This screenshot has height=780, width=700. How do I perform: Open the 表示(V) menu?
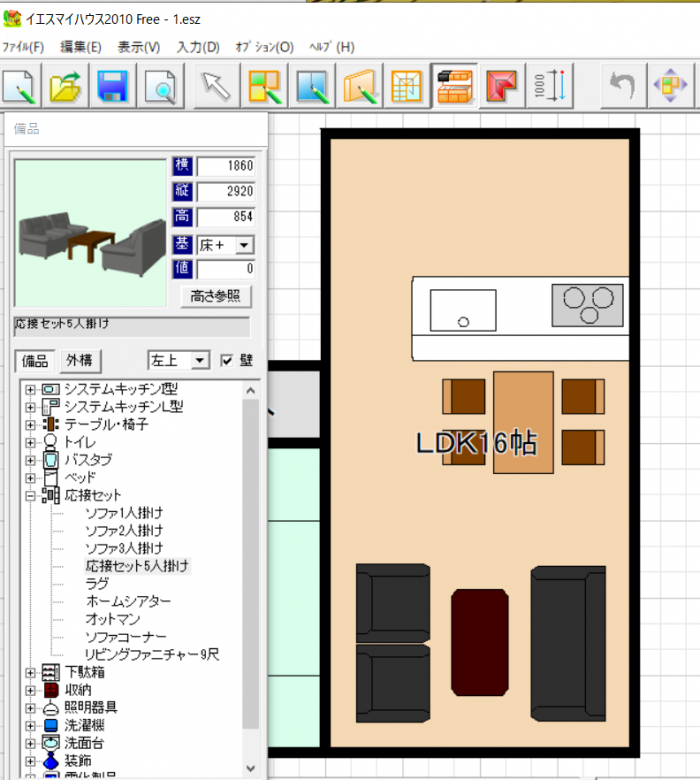coord(139,47)
